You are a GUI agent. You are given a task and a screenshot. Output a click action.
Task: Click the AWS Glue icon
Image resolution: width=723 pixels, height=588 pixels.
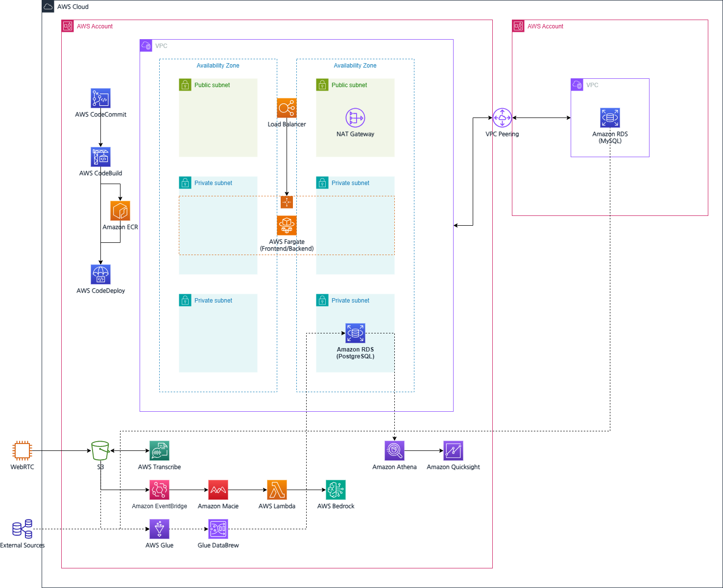click(159, 529)
